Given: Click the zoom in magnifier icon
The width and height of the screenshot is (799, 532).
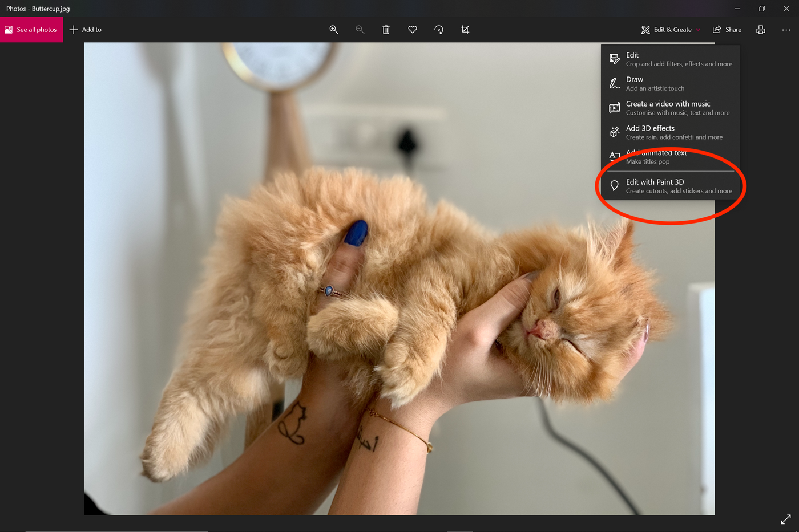Looking at the screenshot, I should tap(334, 30).
